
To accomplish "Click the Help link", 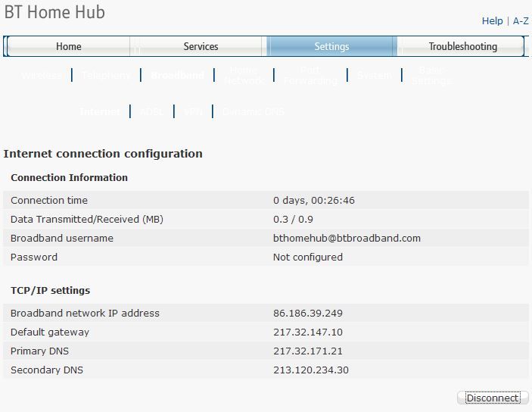I will [492, 21].
